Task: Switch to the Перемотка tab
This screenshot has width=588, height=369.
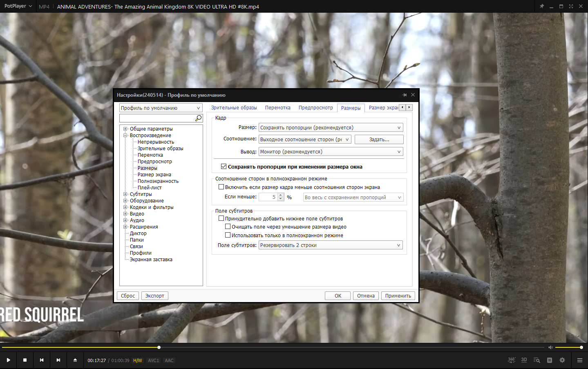Action: click(x=278, y=108)
